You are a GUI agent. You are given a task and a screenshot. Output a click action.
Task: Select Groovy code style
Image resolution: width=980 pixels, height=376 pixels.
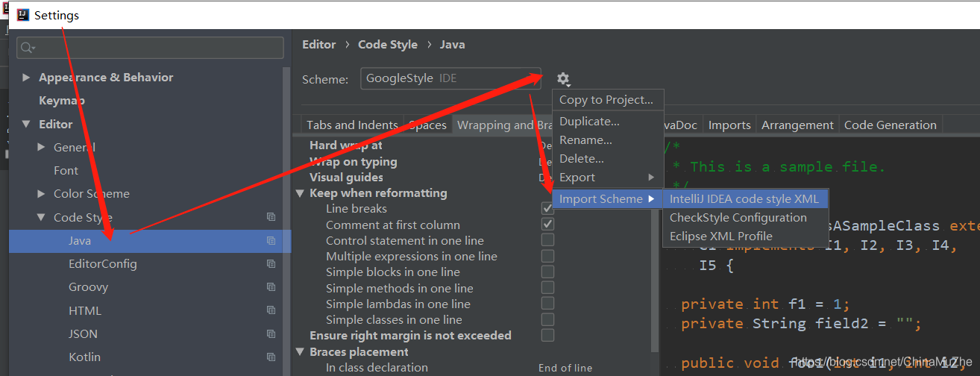pos(88,287)
